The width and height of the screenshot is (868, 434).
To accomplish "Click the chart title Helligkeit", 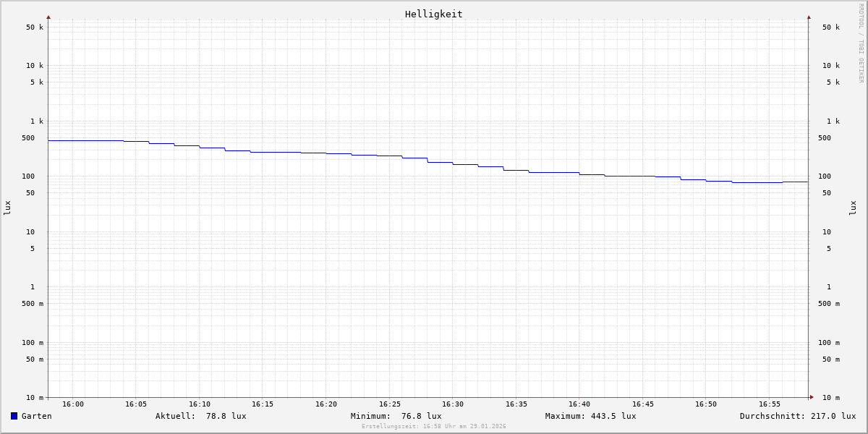I will (434, 14).
